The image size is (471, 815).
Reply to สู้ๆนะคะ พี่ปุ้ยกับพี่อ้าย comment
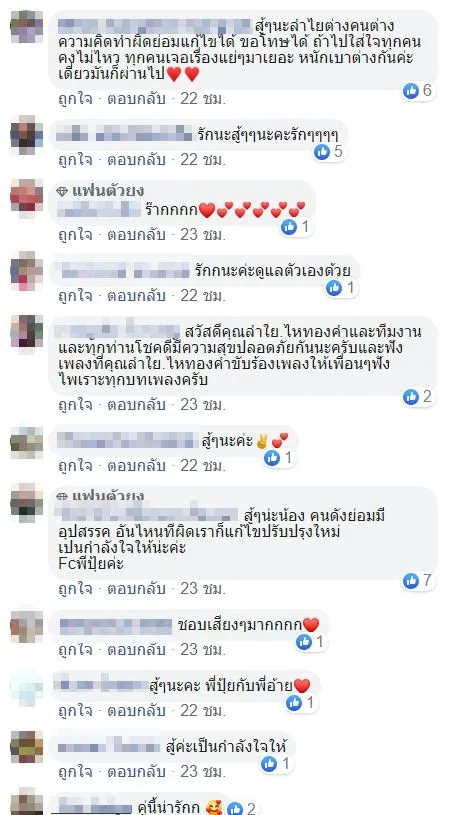tap(136, 710)
